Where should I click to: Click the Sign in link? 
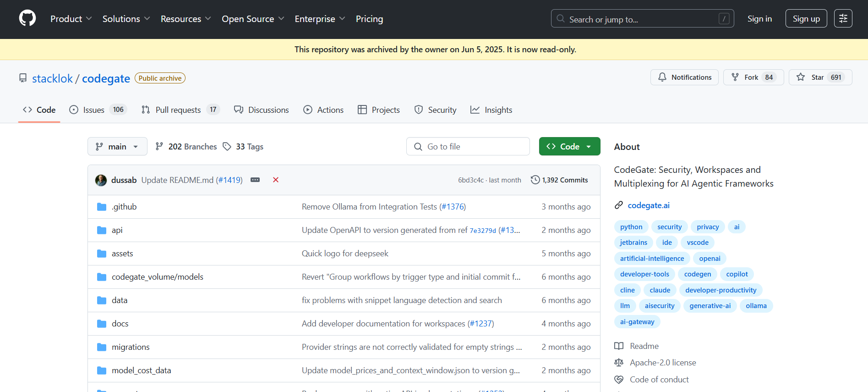[x=759, y=19]
